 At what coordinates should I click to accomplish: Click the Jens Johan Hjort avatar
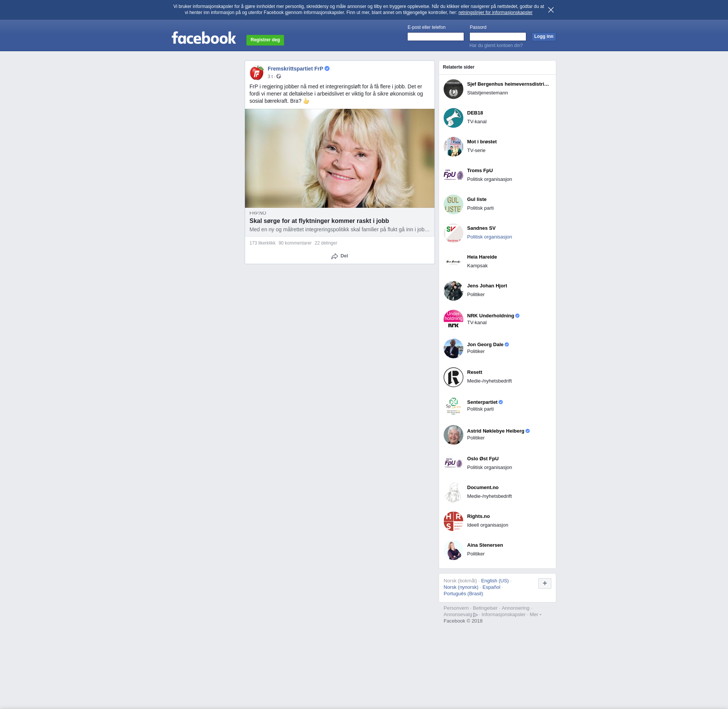453,291
